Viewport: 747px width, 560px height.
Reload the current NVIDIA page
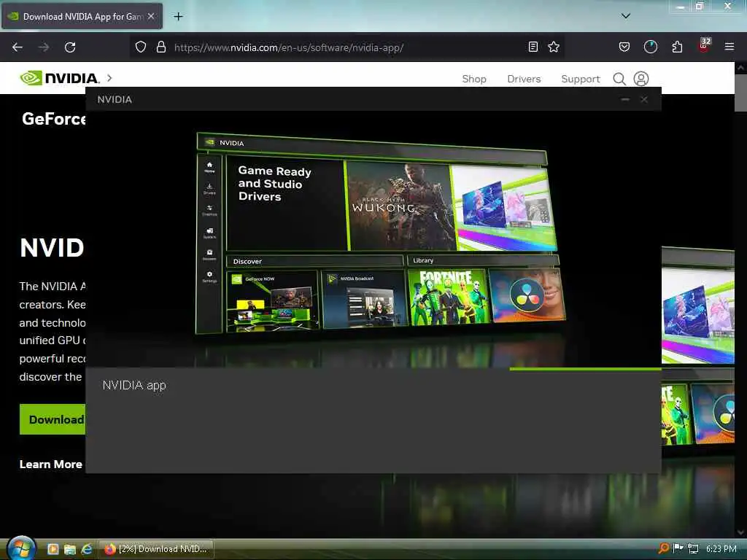click(x=70, y=47)
